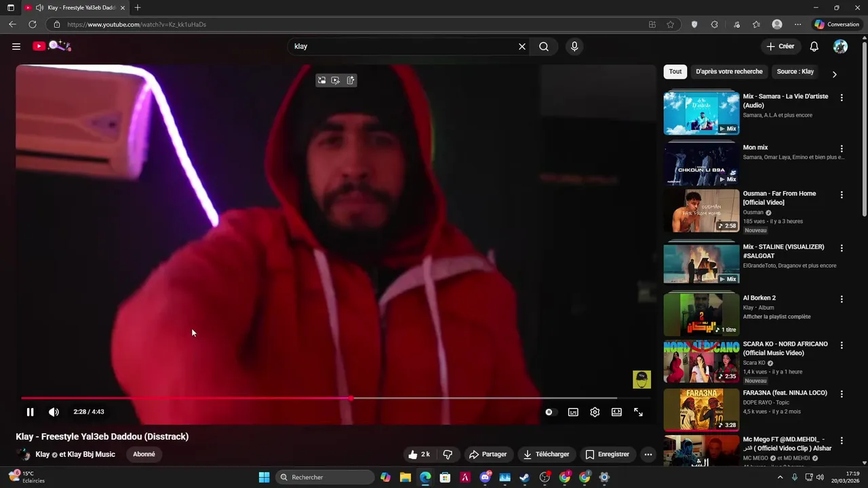The width and height of the screenshot is (868, 488).
Task: Open options for Mix - Samara La Vie D'artiste
Action: point(842,98)
